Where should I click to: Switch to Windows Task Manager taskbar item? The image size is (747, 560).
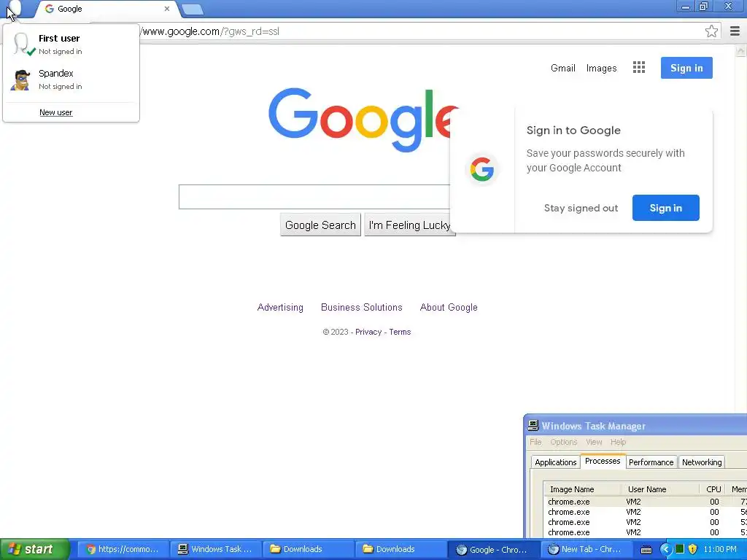coord(215,549)
